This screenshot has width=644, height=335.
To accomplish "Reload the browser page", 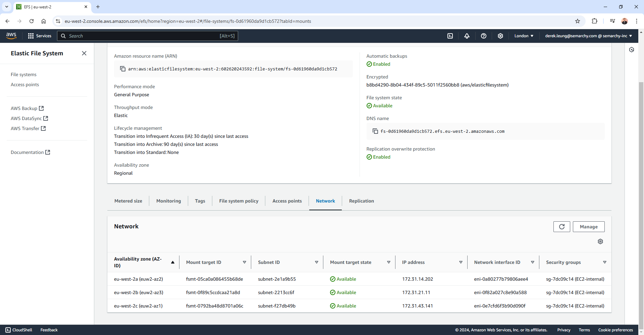I will [32, 21].
